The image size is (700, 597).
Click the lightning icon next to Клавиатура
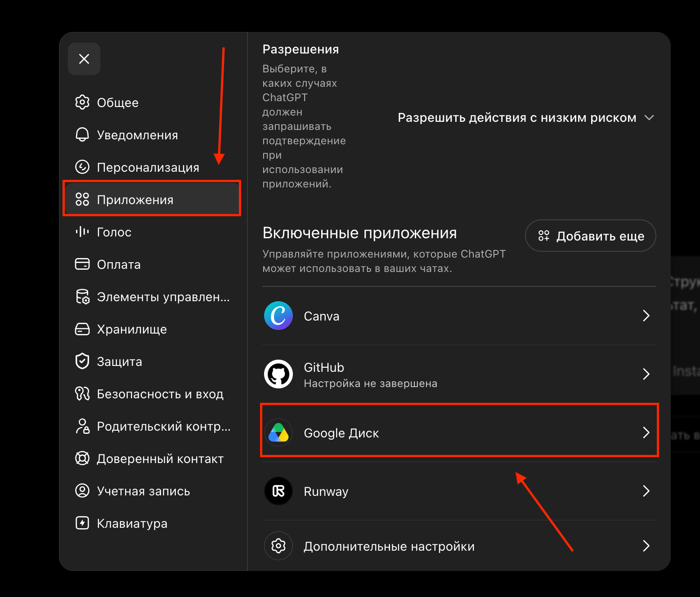coord(82,523)
